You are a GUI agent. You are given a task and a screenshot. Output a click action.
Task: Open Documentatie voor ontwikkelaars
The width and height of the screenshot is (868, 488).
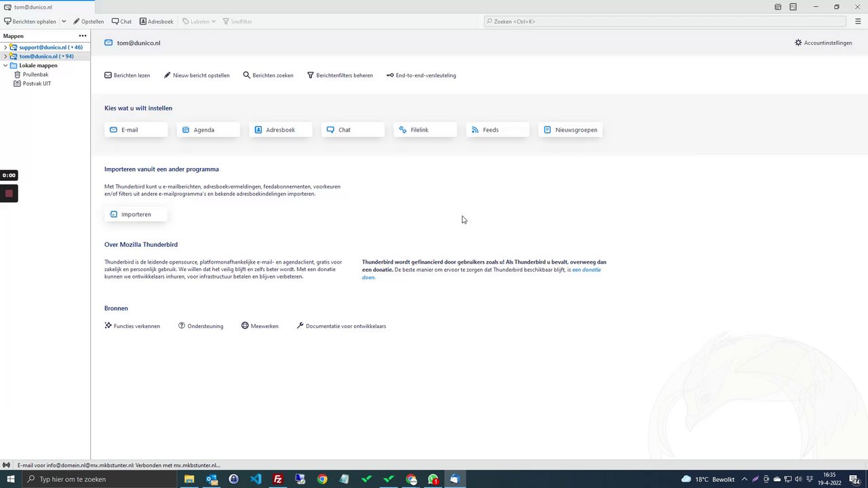[x=341, y=326]
